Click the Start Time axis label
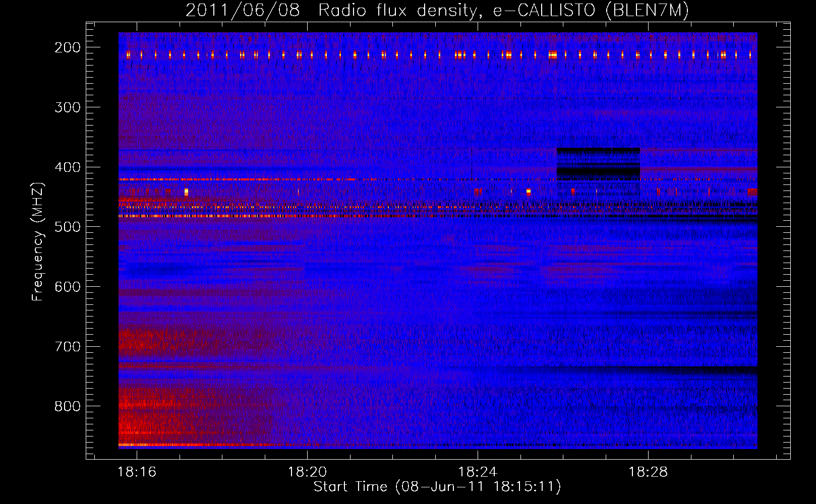 point(437,486)
